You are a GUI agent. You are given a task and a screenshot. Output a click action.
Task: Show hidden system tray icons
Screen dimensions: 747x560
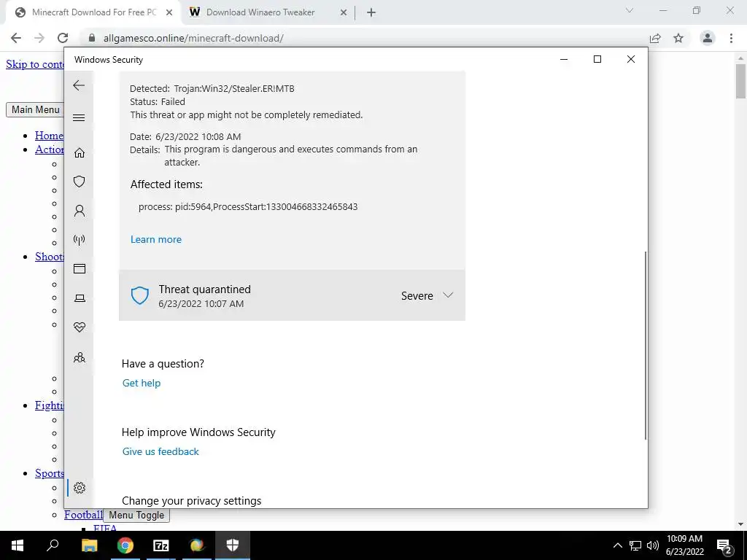coord(617,545)
